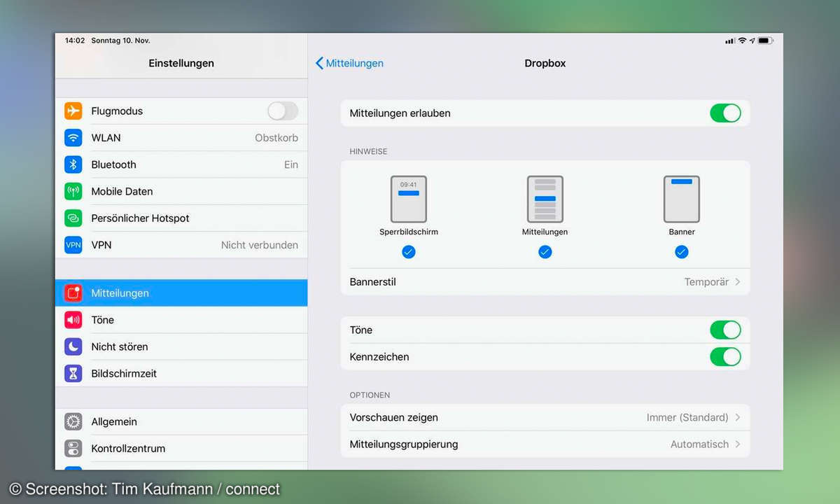This screenshot has width=840, height=504.
Task: Open Persönlicher Hotspot settings
Action: pos(181,218)
